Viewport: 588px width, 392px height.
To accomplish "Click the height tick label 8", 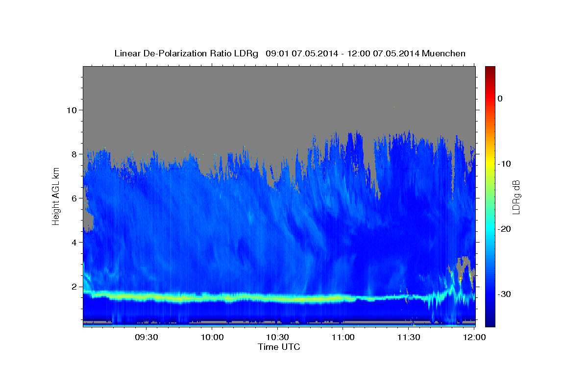I will coord(74,154).
